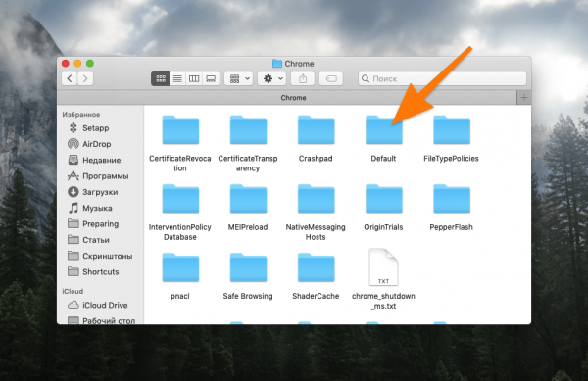Click into the Поиск search field
The width and height of the screenshot is (588, 381).
click(x=442, y=78)
